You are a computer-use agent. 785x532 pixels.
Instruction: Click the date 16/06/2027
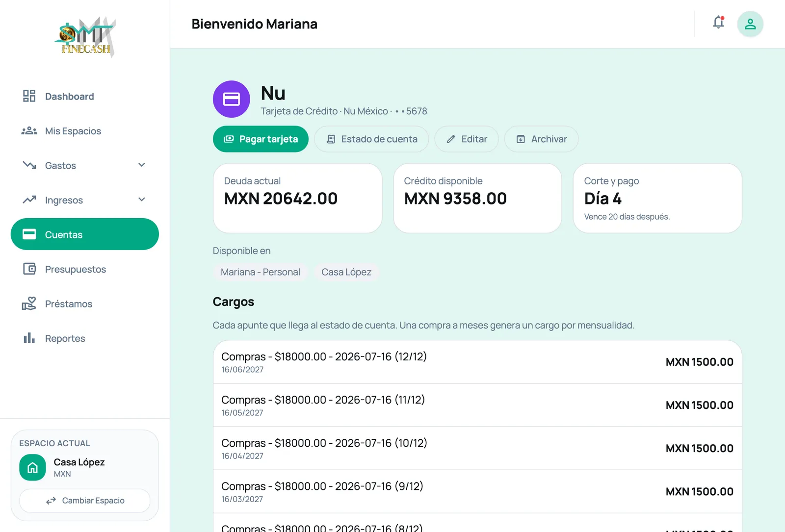(x=242, y=370)
